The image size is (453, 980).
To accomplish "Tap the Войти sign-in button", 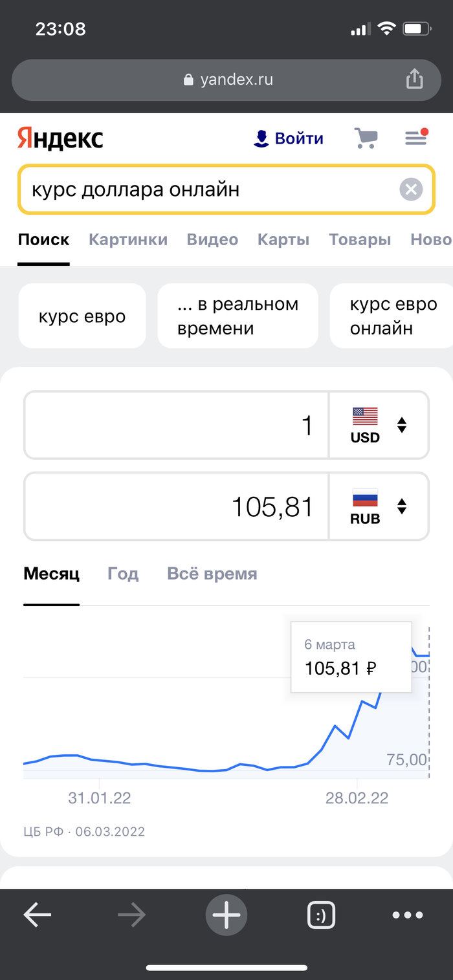I will coord(289,138).
